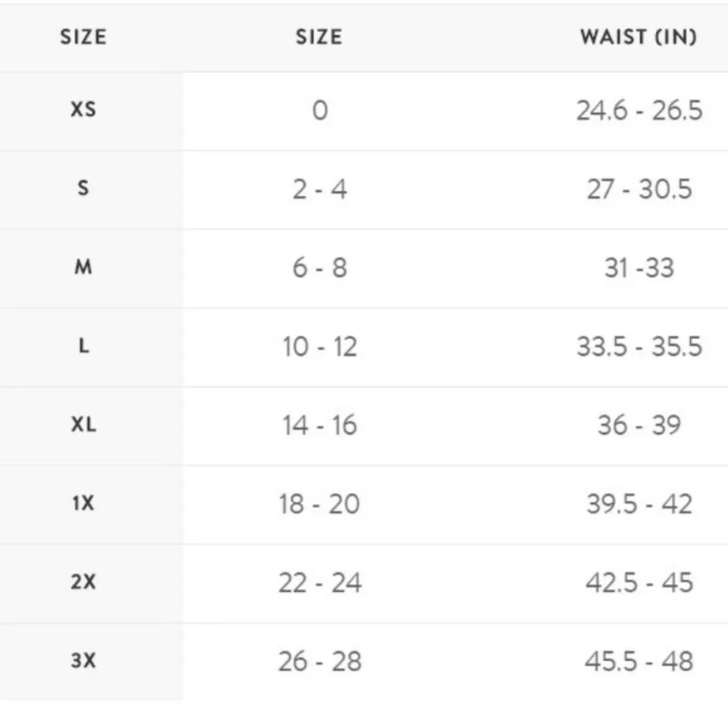Image resolution: width=728 pixels, height=728 pixels.
Task: Select the 36 - 39 waist measurement
Action: [x=639, y=425]
